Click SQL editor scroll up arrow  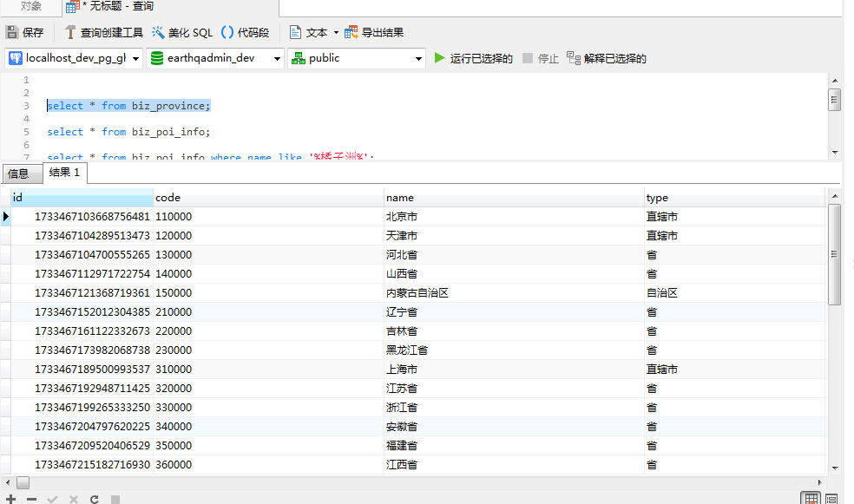pyautogui.click(x=835, y=81)
